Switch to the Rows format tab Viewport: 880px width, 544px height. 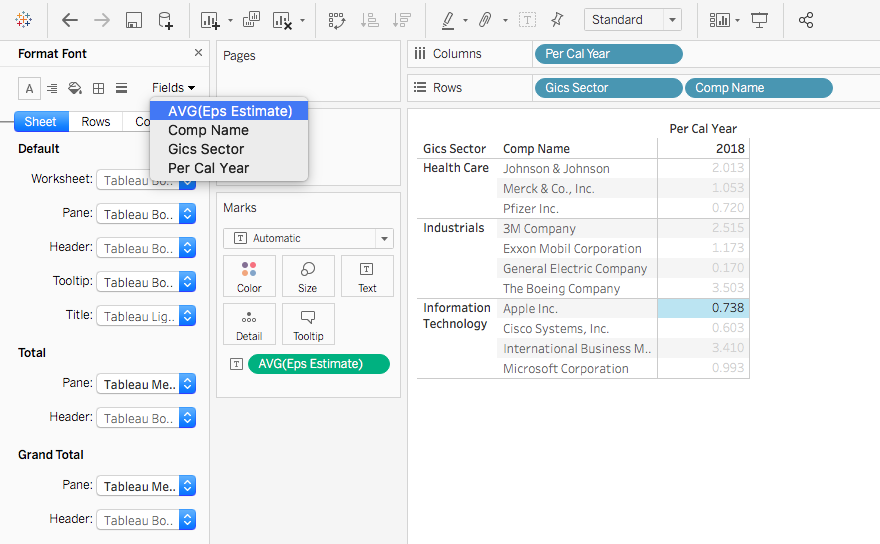click(x=96, y=122)
